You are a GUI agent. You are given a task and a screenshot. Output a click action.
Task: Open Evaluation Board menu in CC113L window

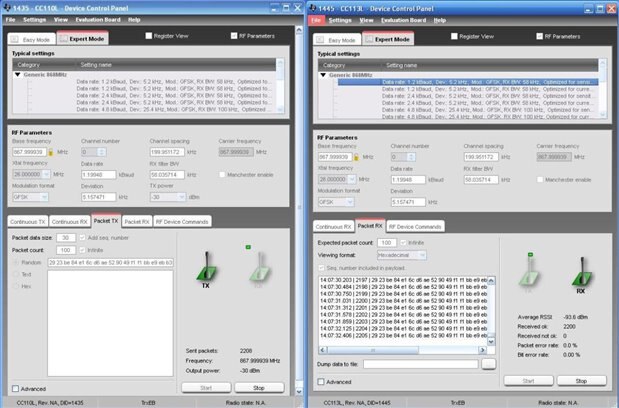[x=403, y=20]
